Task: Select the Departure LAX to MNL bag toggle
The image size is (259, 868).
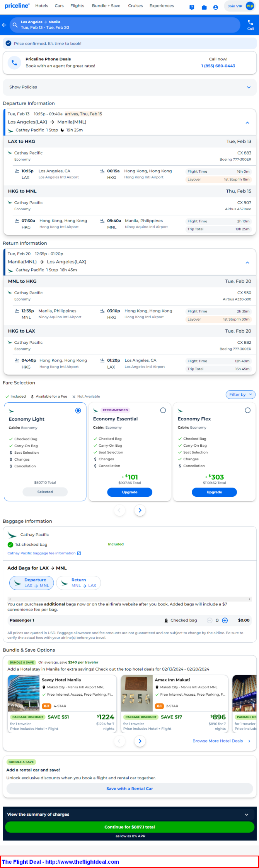Action: click(x=32, y=583)
